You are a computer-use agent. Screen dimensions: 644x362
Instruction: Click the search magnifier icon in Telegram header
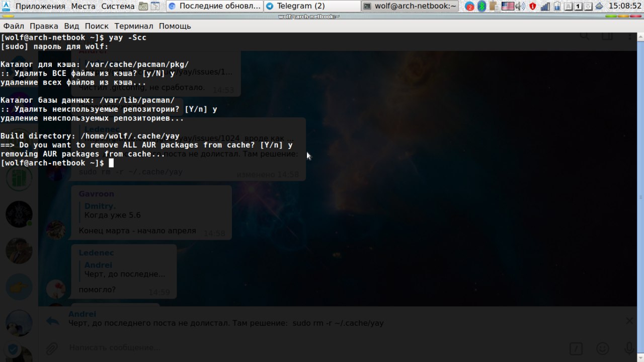(x=585, y=35)
